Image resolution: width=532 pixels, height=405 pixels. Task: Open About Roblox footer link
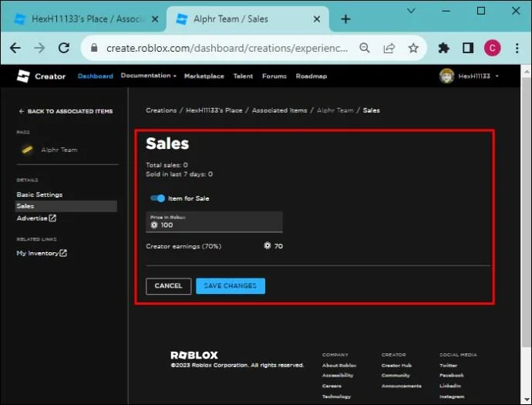coord(339,366)
